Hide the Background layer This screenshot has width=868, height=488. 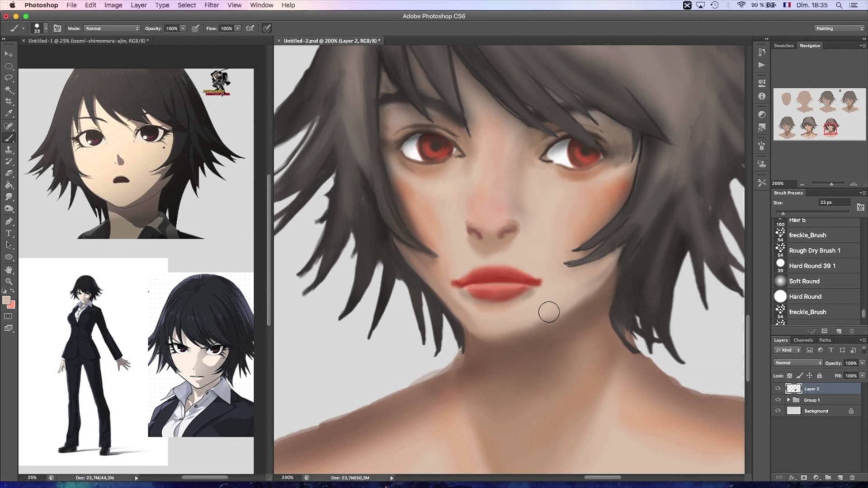tap(778, 411)
